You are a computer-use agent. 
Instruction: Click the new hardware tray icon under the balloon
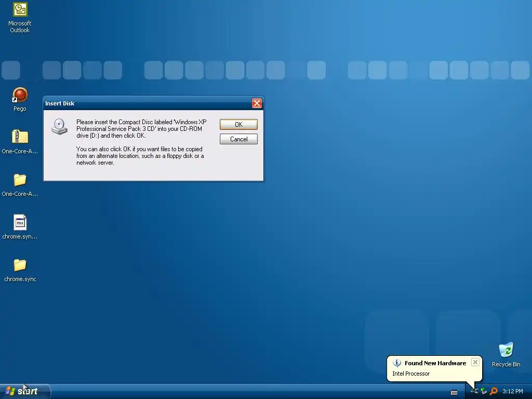(x=474, y=391)
